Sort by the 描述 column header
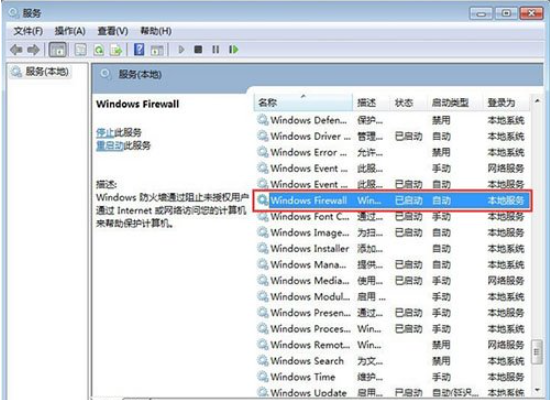Viewport: 550px width, 400px height. pos(371,102)
